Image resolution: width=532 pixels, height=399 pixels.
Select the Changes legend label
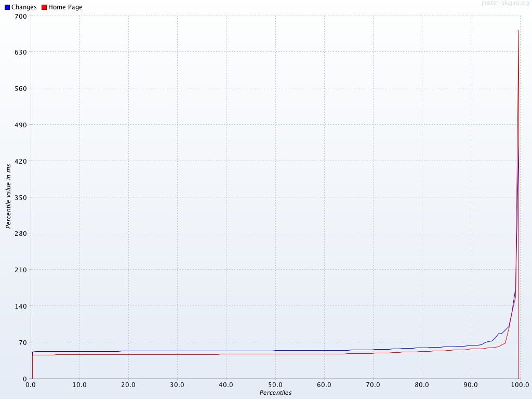click(24, 7)
